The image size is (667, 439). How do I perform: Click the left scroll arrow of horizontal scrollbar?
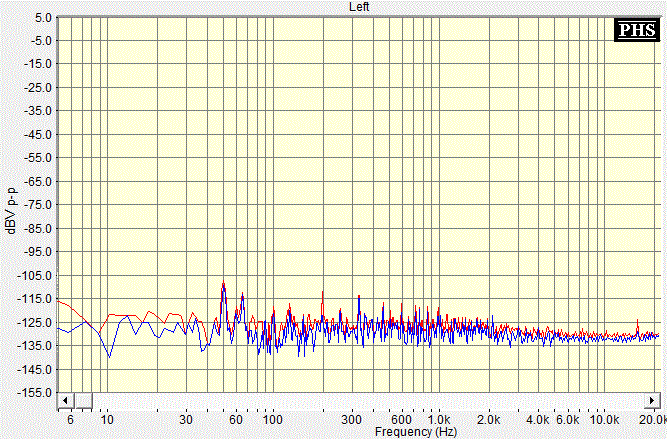(x=65, y=401)
